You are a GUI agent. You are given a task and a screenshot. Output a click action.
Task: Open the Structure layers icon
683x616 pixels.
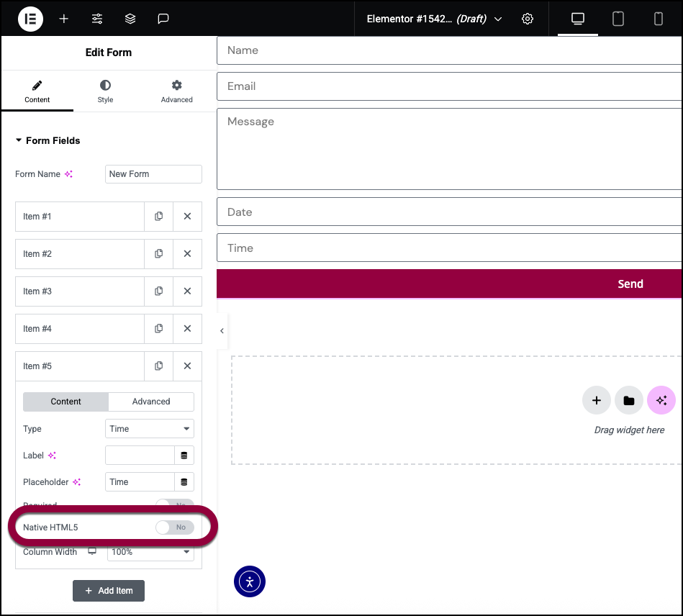(x=130, y=19)
